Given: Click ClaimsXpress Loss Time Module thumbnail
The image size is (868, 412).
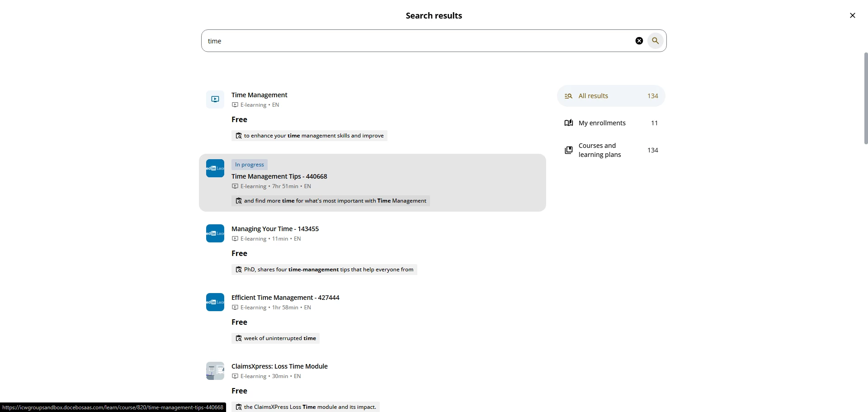Looking at the screenshot, I should pos(215,371).
